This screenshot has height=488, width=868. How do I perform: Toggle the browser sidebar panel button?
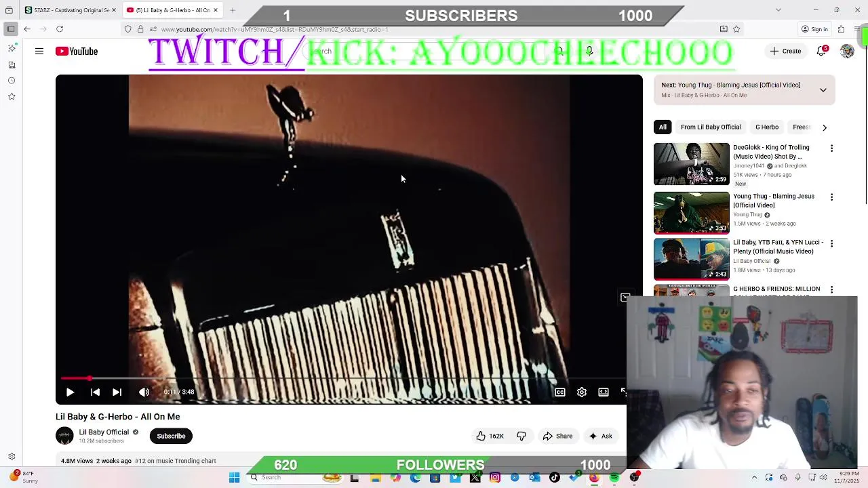(11, 29)
